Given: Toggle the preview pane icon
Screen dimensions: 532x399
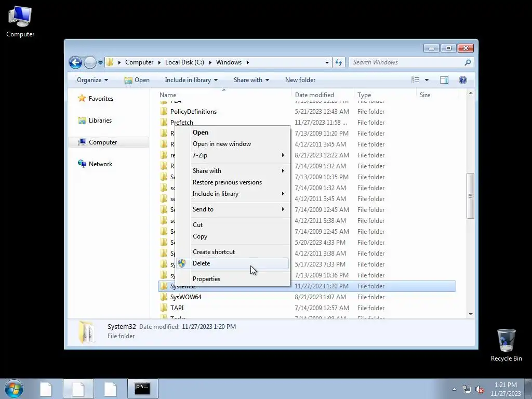Looking at the screenshot, I should pos(444,80).
